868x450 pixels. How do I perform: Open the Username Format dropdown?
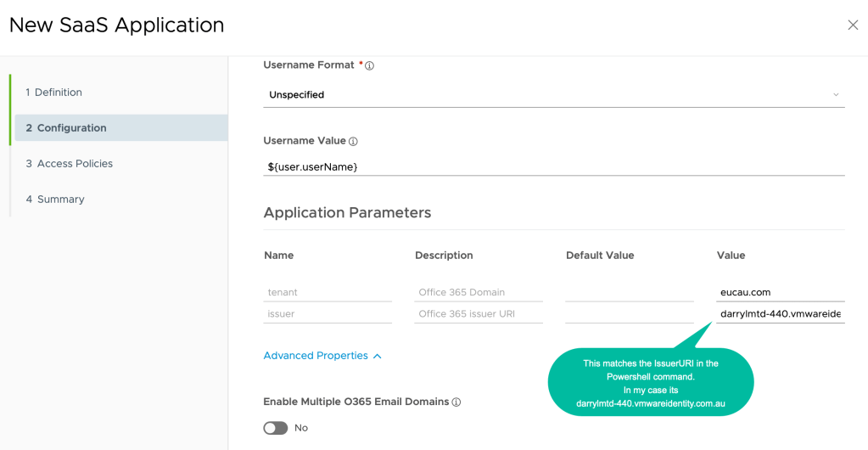click(x=553, y=95)
